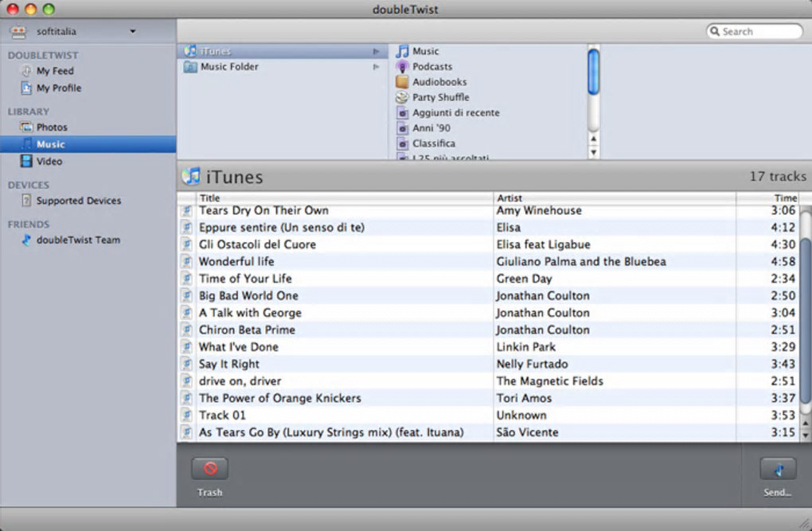Click the Send... label
This screenshot has width=812, height=531.
(x=777, y=493)
